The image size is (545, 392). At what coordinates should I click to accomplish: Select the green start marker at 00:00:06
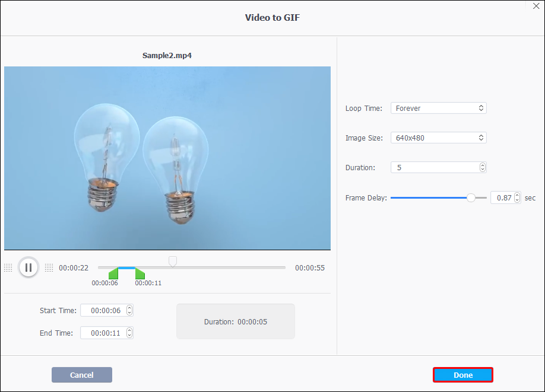tap(113, 273)
